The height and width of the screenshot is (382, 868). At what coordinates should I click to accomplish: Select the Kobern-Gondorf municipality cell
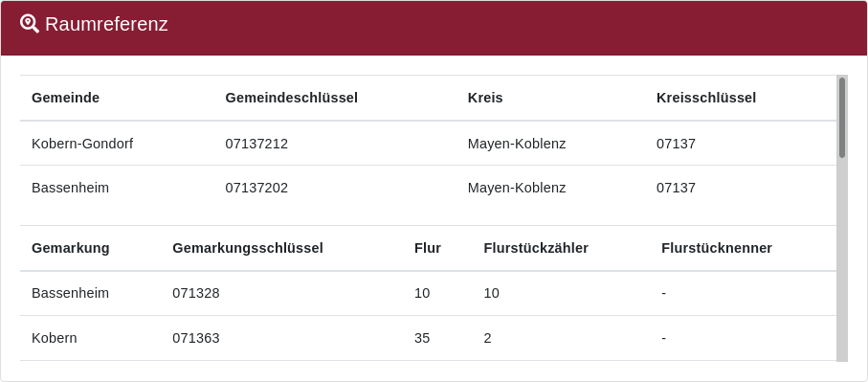pos(82,144)
